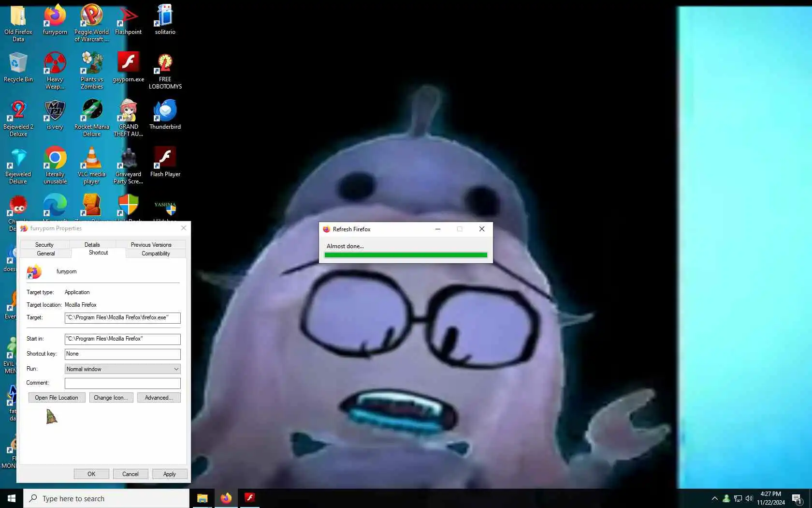Screen dimensions: 812x508
Task: Select the Microsoft Edge desktop icon
Action: tap(55, 205)
